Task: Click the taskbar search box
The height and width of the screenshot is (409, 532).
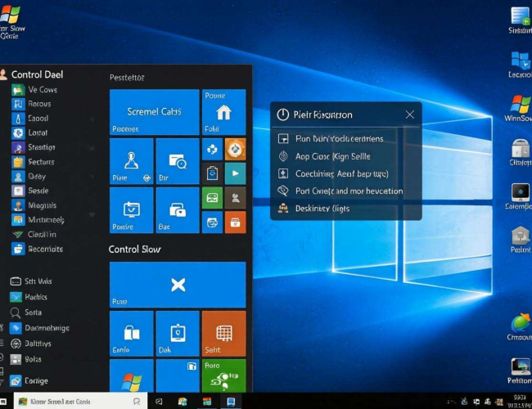Action: [x=81, y=402]
